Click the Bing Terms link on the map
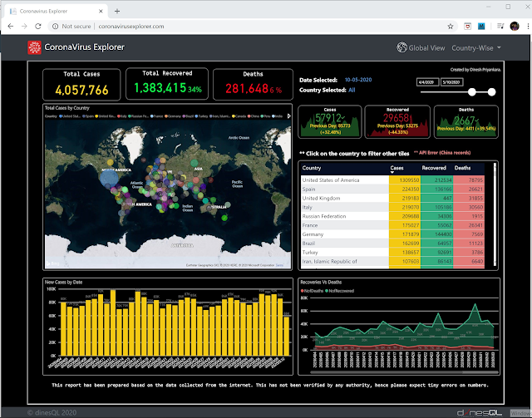 [279, 265]
